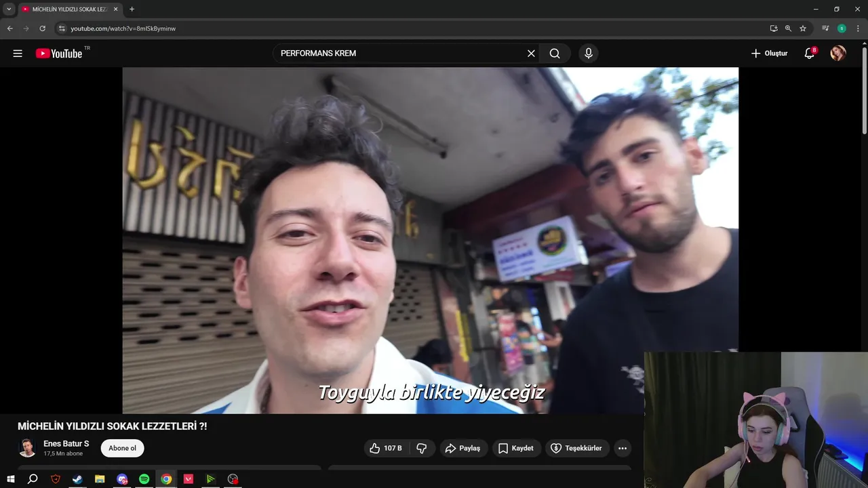The width and height of the screenshot is (868, 488).
Task: Click the video player to pause
Action: point(430,240)
